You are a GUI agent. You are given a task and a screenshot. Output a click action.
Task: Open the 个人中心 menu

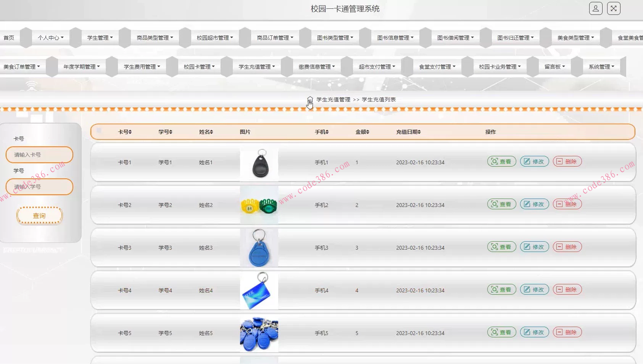coord(50,37)
